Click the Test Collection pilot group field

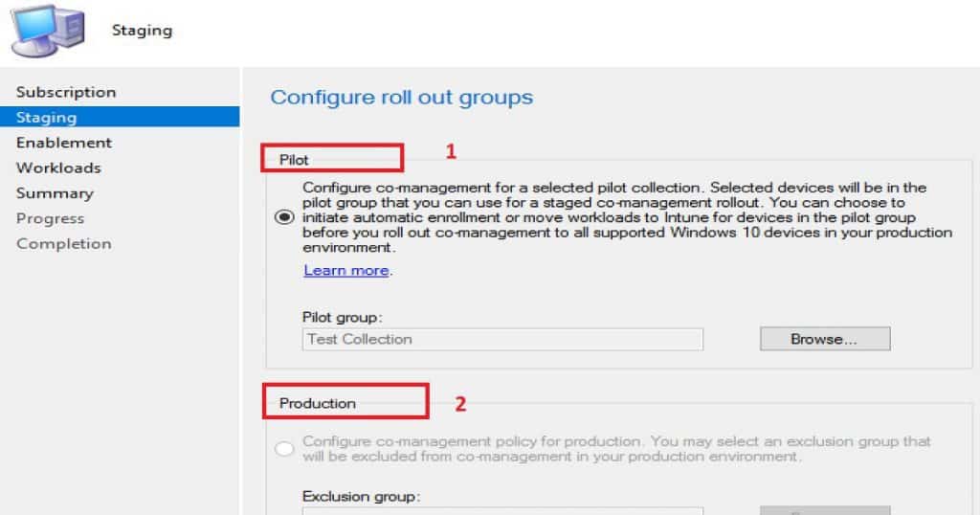point(502,339)
